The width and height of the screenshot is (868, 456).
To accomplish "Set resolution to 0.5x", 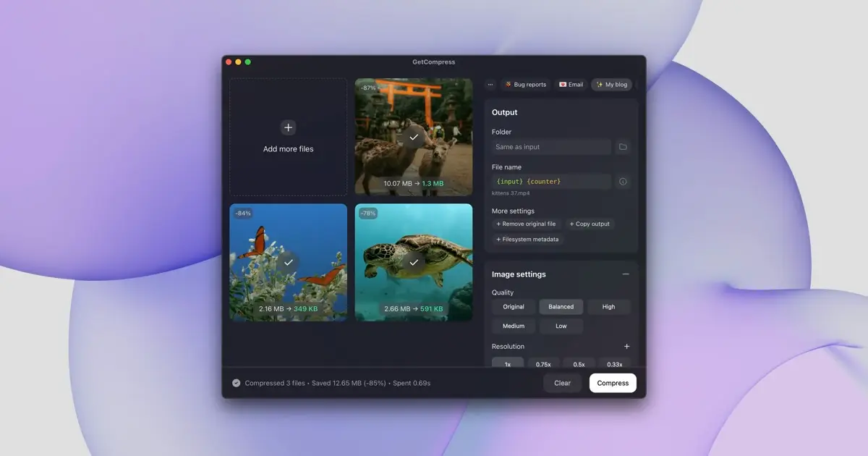I will tap(579, 363).
